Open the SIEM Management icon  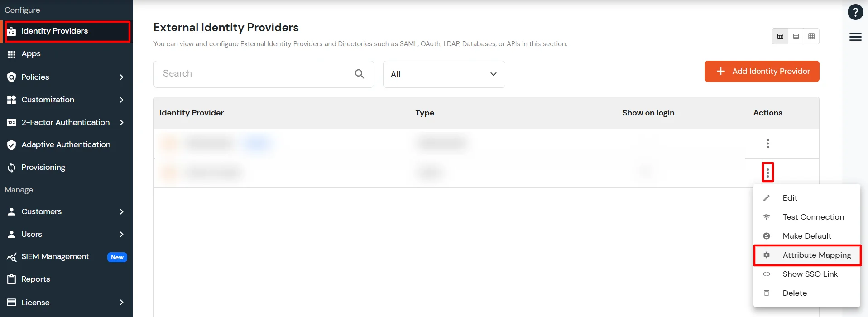(x=11, y=256)
